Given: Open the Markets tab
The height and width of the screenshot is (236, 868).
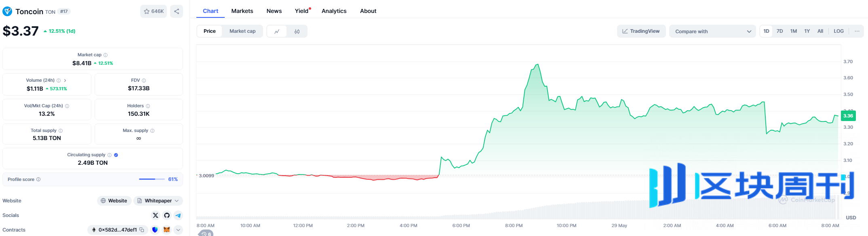Looking at the screenshot, I should tap(242, 11).
